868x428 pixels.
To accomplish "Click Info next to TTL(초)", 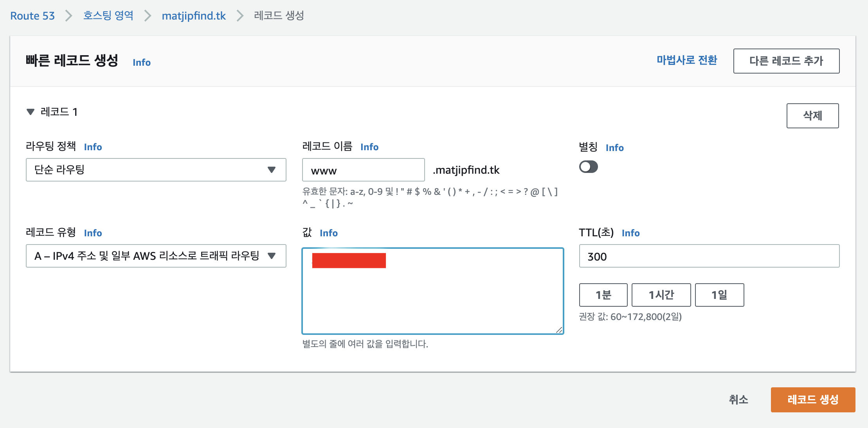I will coord(630,233).
